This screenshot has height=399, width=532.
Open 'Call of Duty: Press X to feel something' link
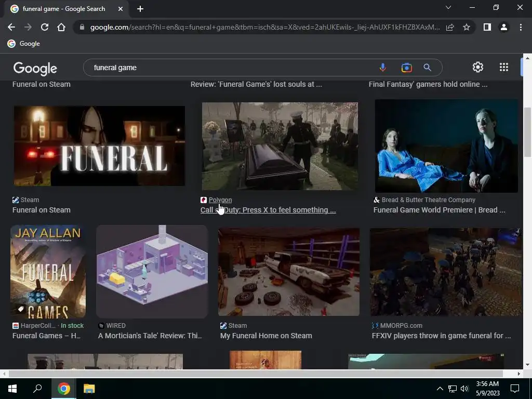tap(268, 210)
